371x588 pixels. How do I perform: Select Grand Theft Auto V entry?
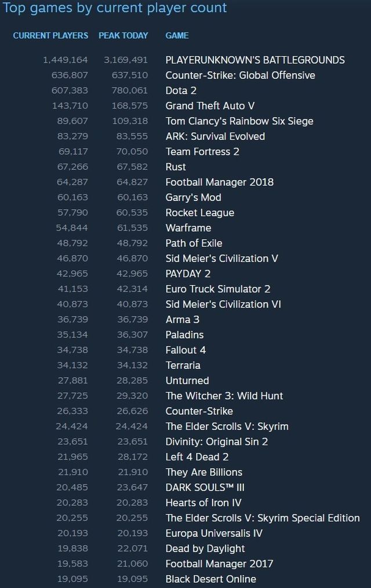coord(210,105)
